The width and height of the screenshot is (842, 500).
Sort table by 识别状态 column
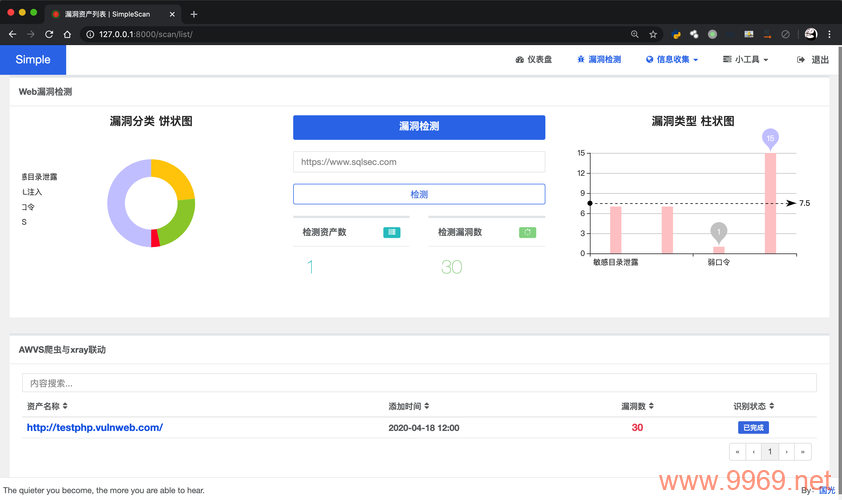tap(754, 407)
